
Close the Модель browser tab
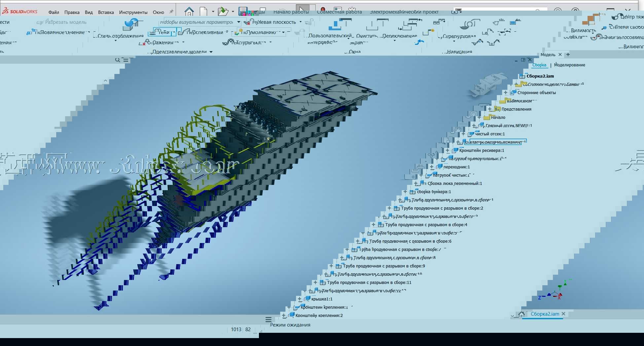pos(560,54)
